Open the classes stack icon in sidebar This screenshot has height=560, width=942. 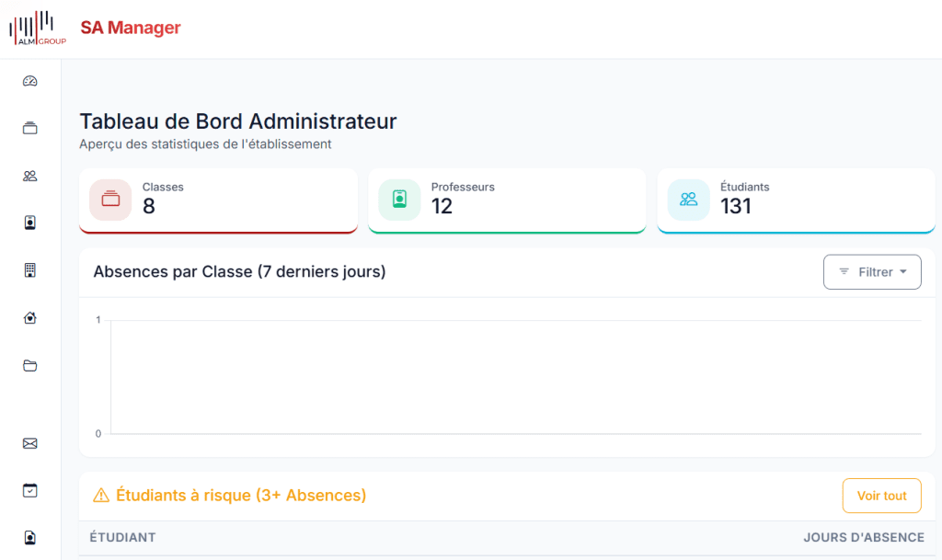(30, 129)
